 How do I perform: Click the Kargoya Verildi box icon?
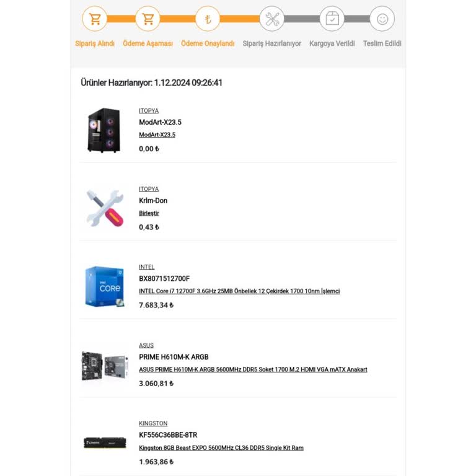[332, 19]
